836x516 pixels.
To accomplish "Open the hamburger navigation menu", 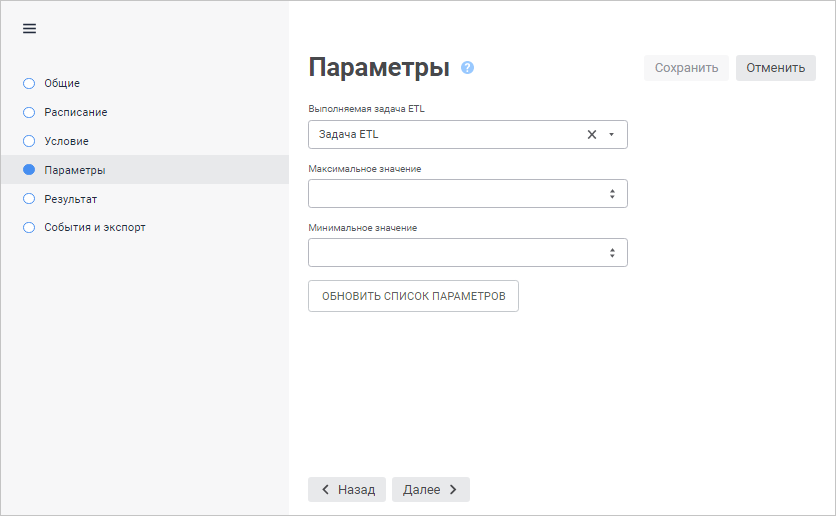I will pyautogui.click(x=29, y=28).
